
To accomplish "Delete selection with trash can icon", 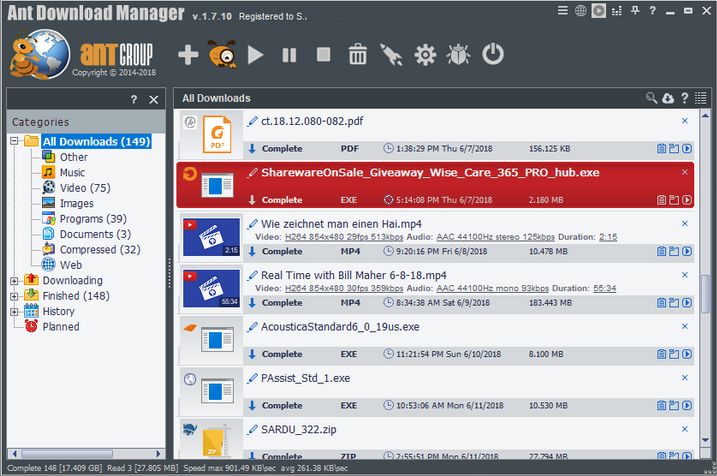I will point(358,54).
